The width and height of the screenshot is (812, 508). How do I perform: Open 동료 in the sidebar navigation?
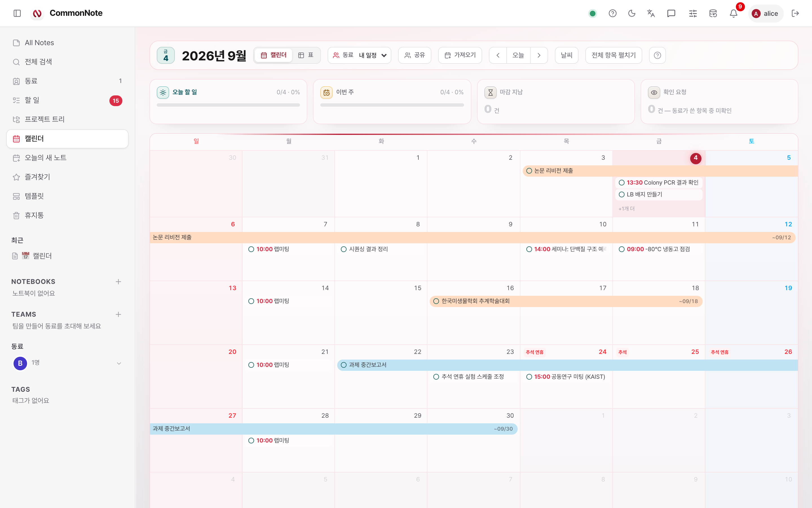67,81
